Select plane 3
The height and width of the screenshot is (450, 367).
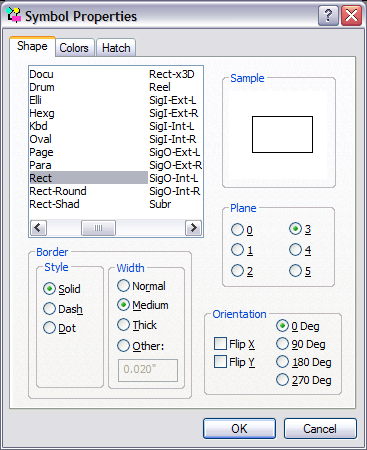click(x=300, y=229)
